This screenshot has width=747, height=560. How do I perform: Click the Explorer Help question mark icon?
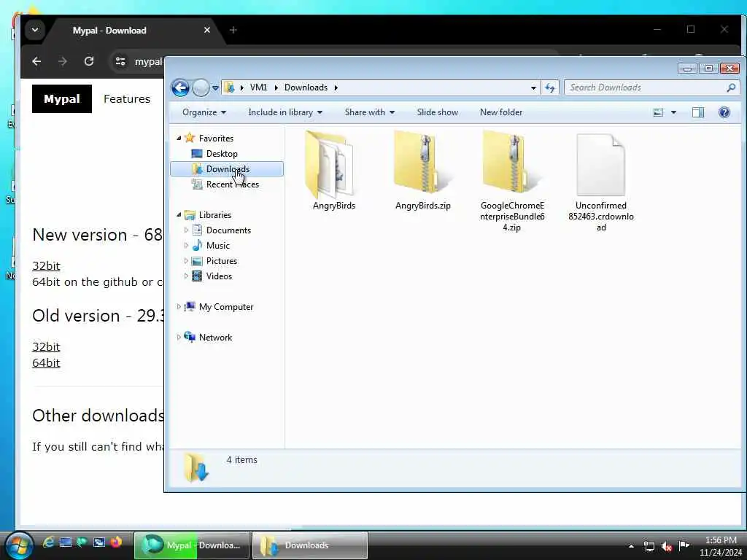pyautogui.click(x=724, y=112)
